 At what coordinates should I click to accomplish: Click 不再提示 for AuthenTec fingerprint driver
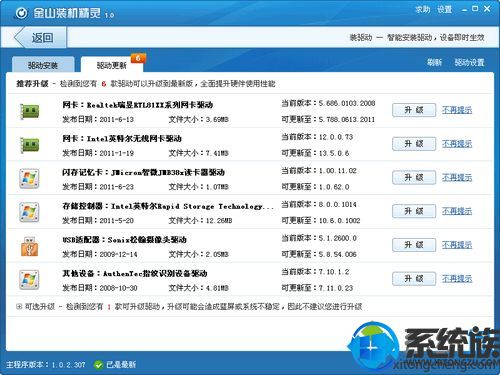[457, 279]
